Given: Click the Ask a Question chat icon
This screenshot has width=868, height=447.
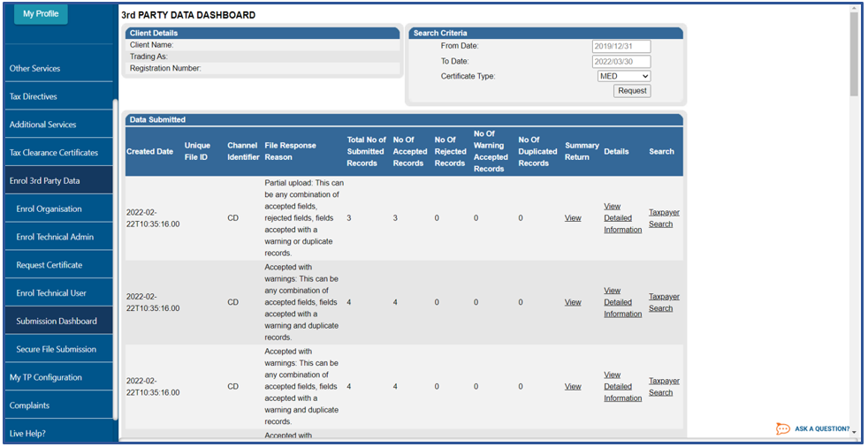Looking at the screenshot, I should [783, 429].
